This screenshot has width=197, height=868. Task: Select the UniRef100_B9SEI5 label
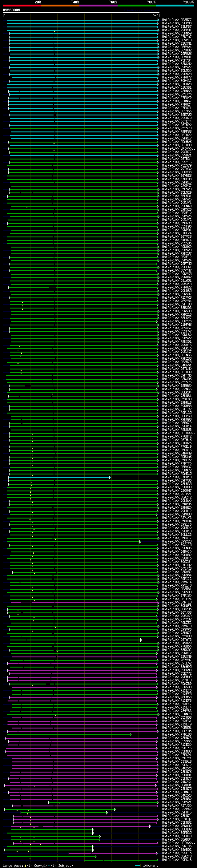[177, 853]
